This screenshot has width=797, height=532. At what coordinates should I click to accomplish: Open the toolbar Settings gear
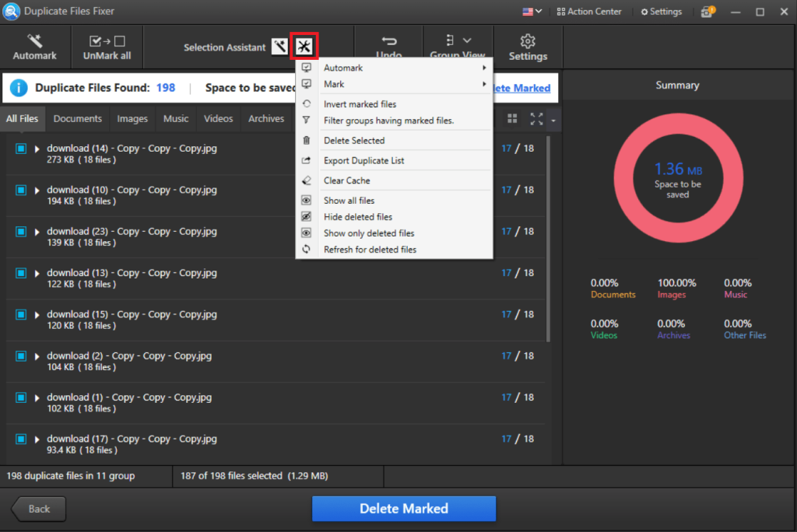click(528, 47)
